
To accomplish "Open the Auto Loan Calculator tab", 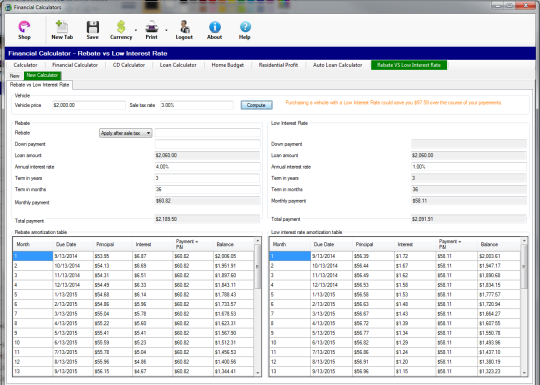I will tap(338, 65).
